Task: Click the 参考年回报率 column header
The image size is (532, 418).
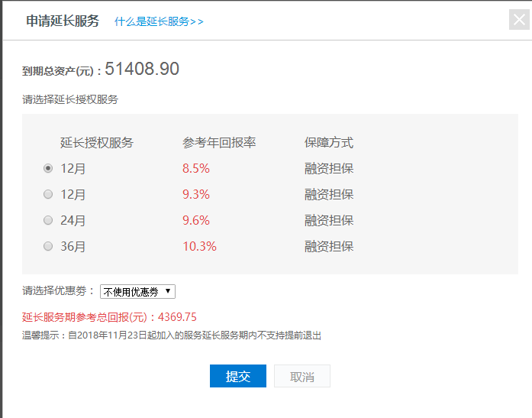Action: click(219, 143)
